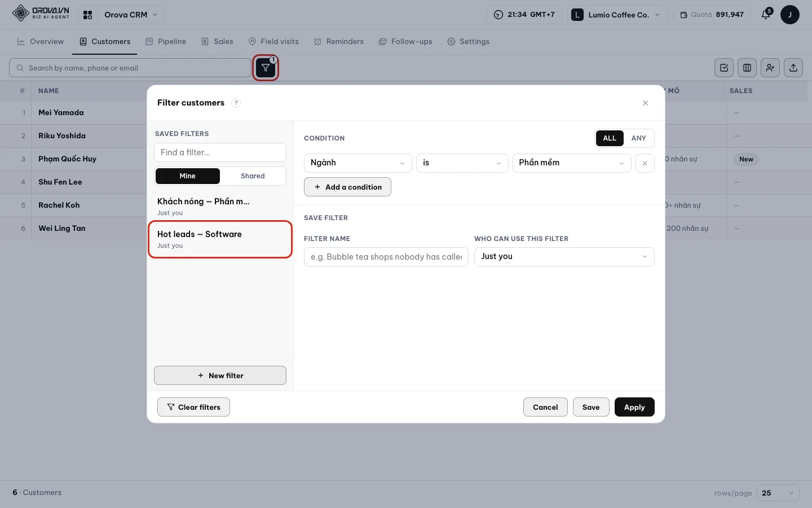Image resolution: width=812 pixels, height=508 pixels.
Task: Open the notifications bell
Action: tap(766, 15)
